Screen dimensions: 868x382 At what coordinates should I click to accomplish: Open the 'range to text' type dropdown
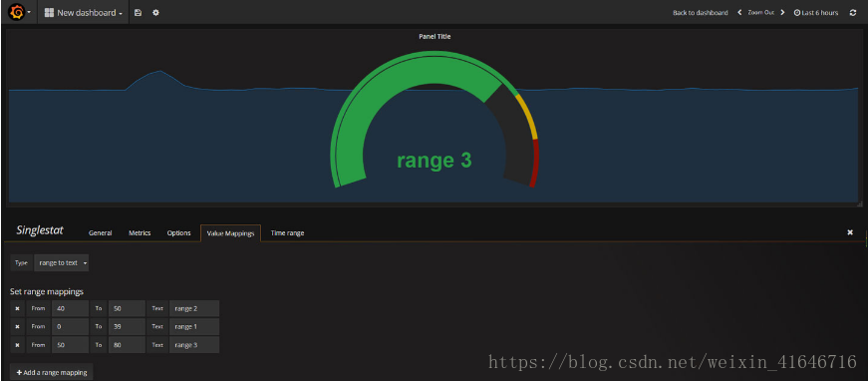tap(62, 262)
